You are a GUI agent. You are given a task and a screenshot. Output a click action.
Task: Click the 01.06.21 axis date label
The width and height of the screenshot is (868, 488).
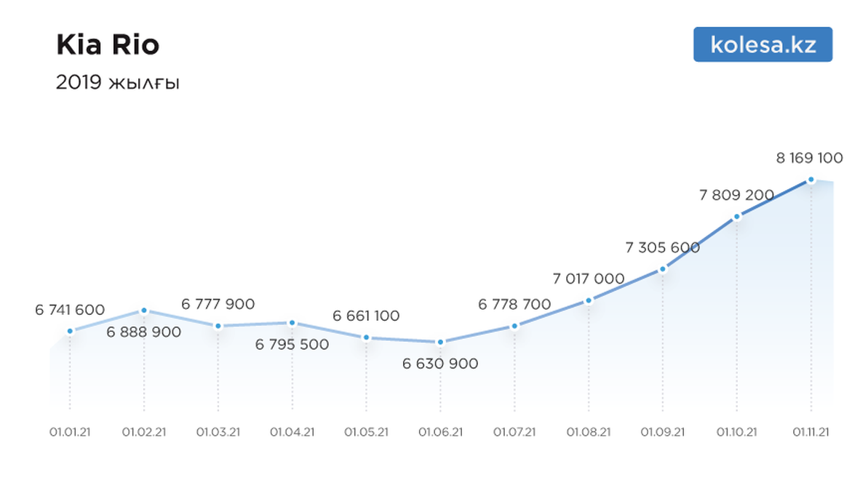tap(440, 432)
